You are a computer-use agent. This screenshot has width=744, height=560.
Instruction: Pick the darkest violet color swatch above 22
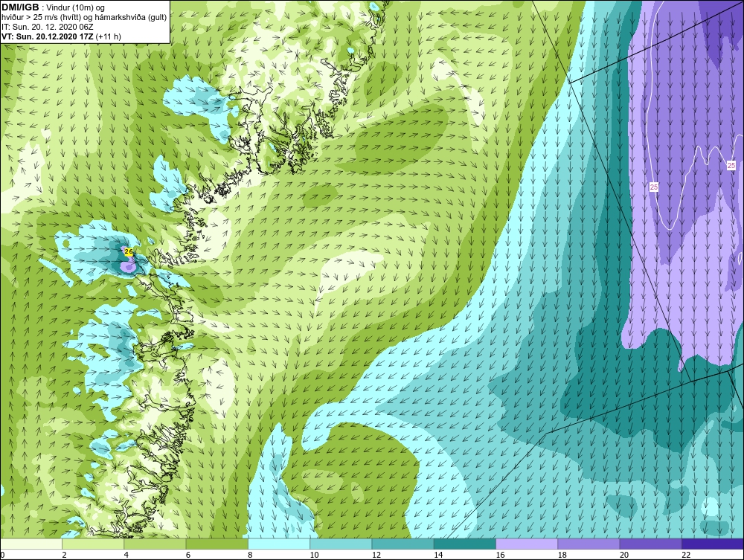713,544
